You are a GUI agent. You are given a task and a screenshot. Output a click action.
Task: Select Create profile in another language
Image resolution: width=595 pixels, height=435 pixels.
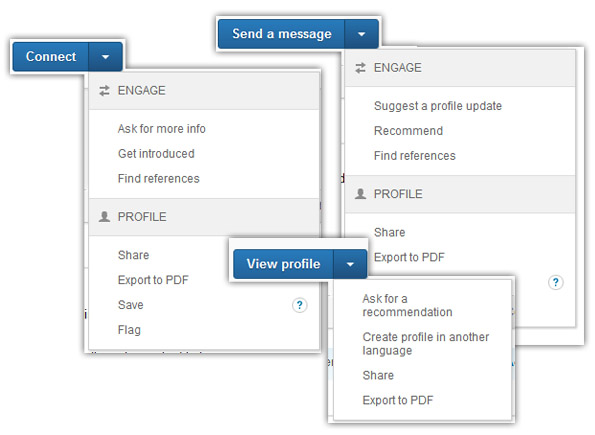point(426,344)
